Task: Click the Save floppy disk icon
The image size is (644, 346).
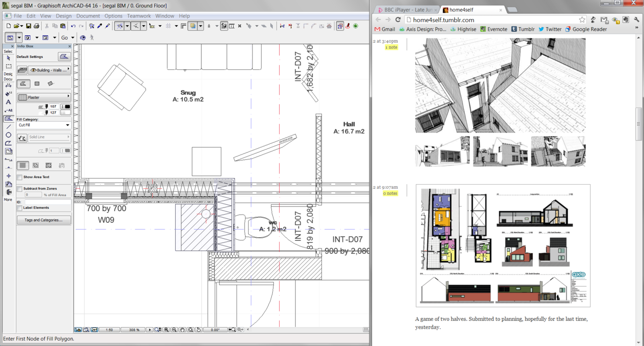Action: [x=29, y=26]
